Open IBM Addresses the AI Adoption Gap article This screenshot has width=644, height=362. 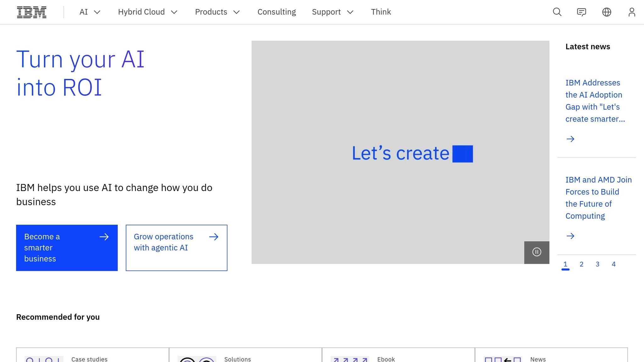pyautogui.click(x=595, y=101)
